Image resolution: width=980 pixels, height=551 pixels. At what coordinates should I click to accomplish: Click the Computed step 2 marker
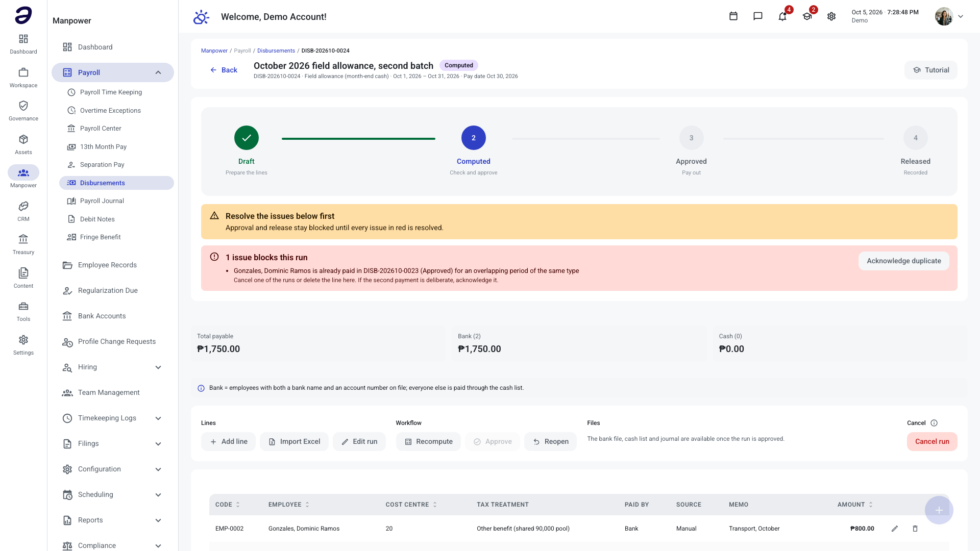click(x=474, y=138)
